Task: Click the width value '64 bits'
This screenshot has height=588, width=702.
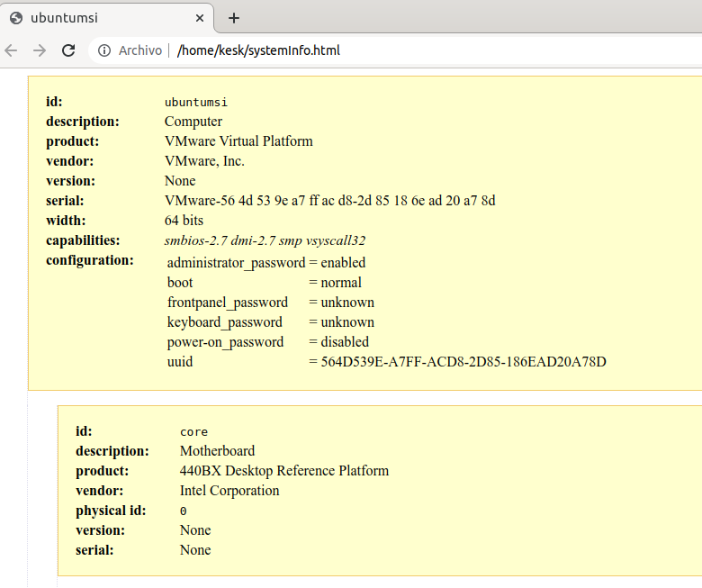Action: coord(184,220)
